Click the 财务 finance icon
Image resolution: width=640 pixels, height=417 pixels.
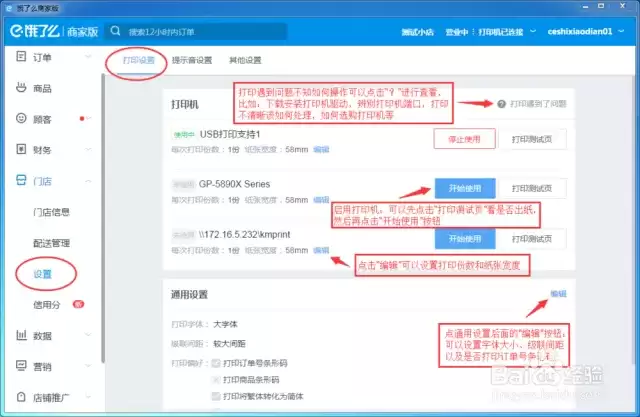coord(21,149)
